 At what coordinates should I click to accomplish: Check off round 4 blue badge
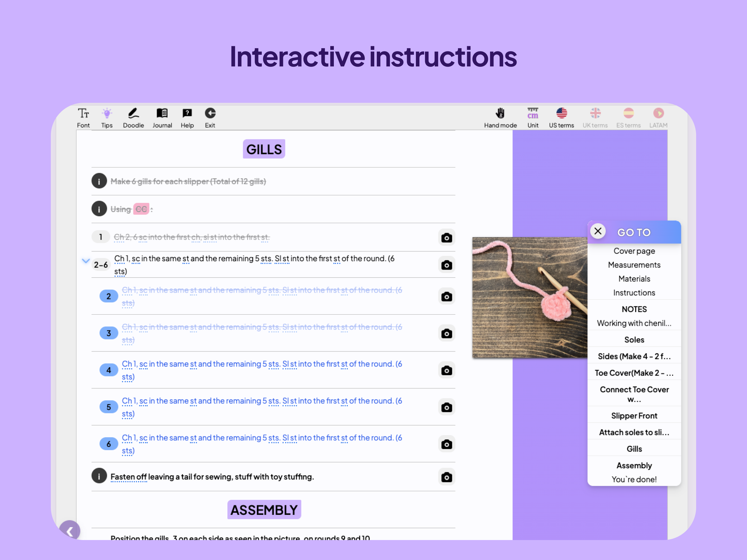[108, 370]
